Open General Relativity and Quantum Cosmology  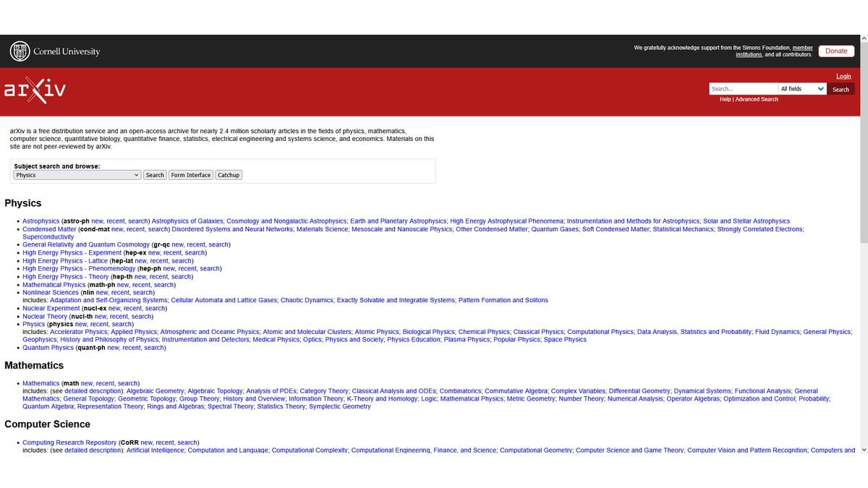[x=86, y=244]
